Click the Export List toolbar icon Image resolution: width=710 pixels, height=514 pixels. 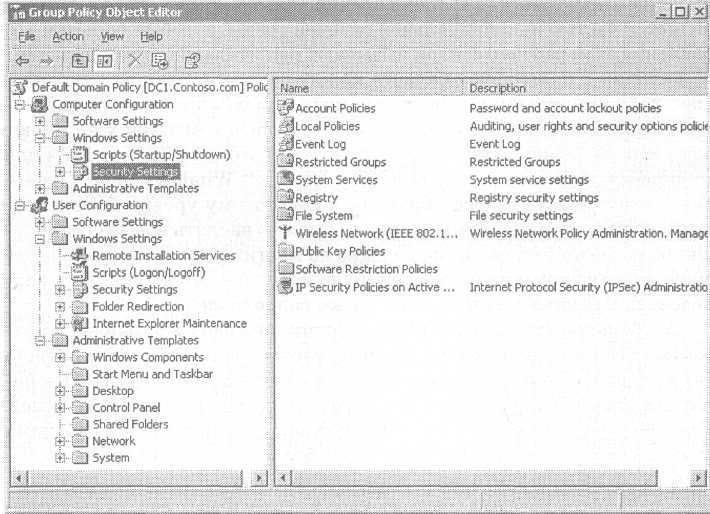tap(159, 61)
